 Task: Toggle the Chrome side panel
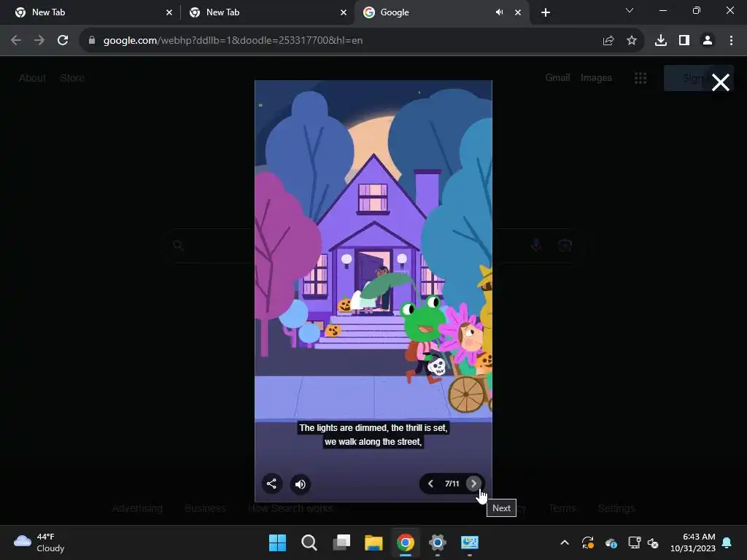[x=684, y=41]
